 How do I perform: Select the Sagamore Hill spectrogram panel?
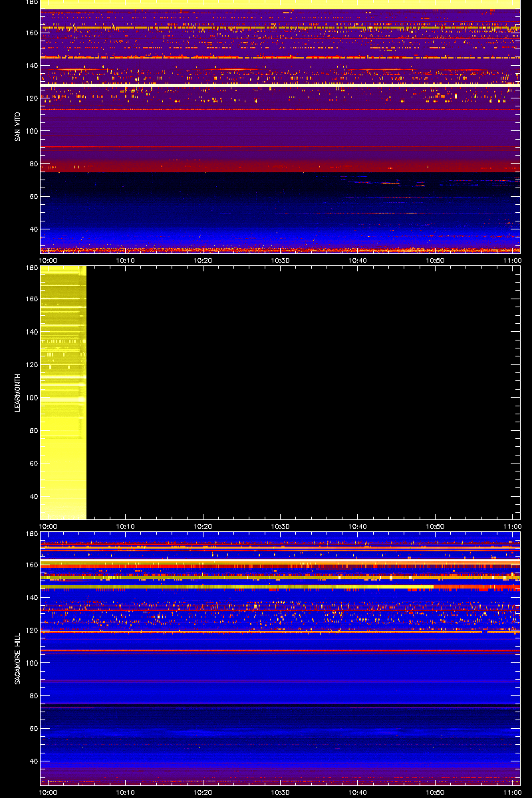point(280,658)
